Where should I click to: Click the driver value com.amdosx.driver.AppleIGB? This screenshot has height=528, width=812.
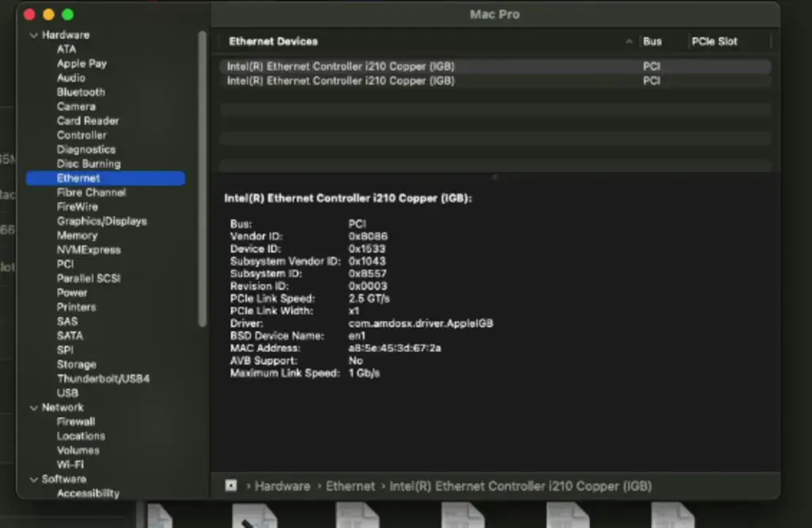420,323
